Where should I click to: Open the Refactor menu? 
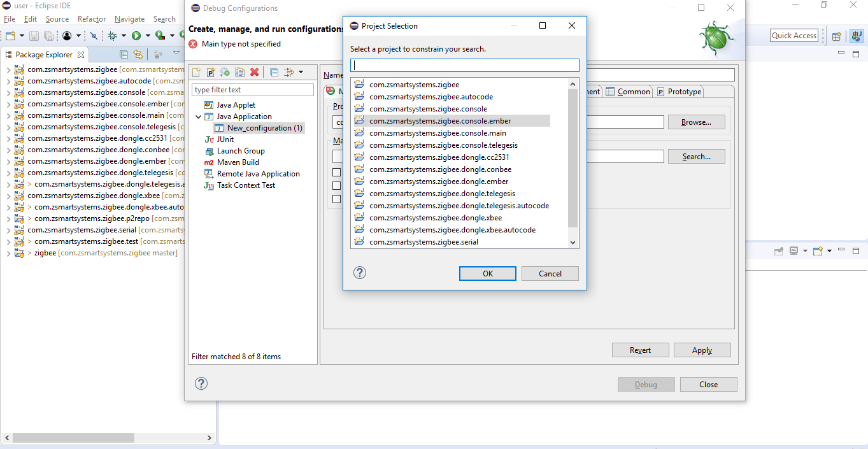coord(92,19)
